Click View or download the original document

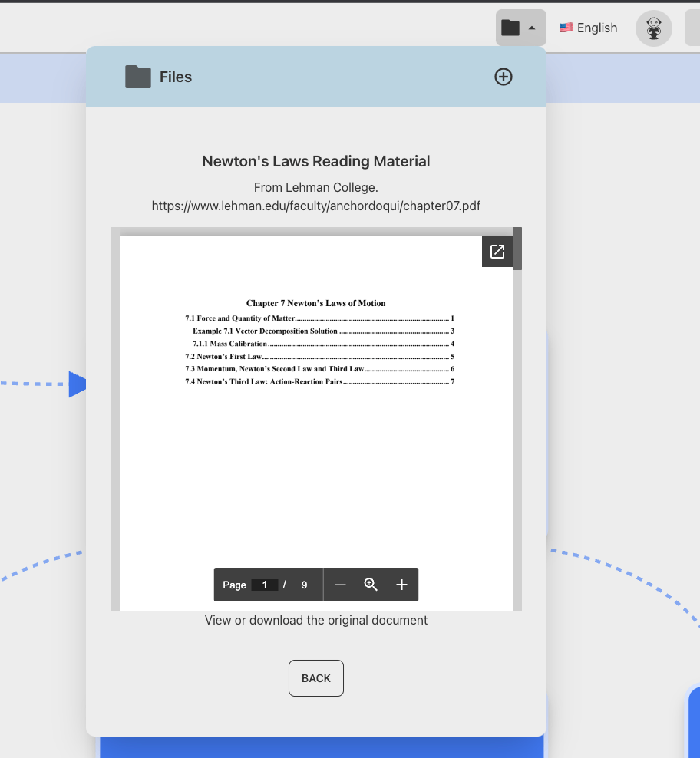point(316,620)
